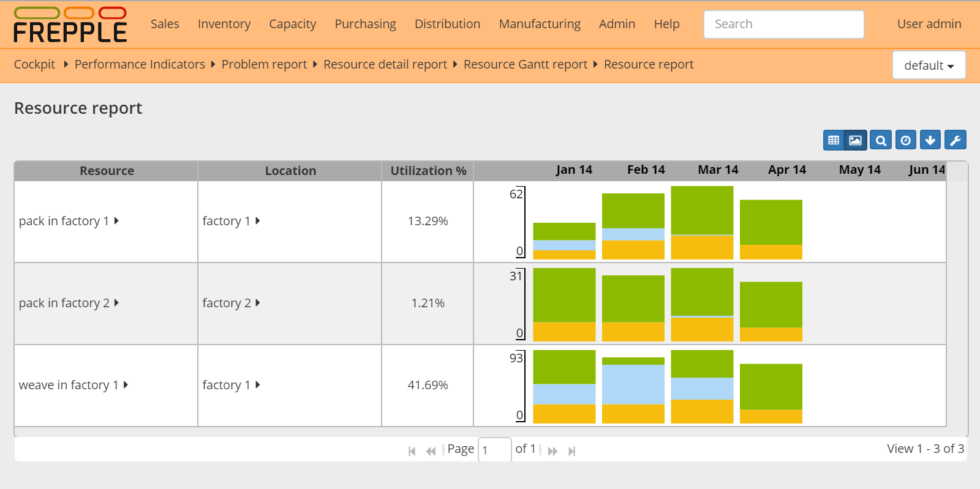980x489 pixels.
Task: Open the Capacity menu
Action: (292, 24)
